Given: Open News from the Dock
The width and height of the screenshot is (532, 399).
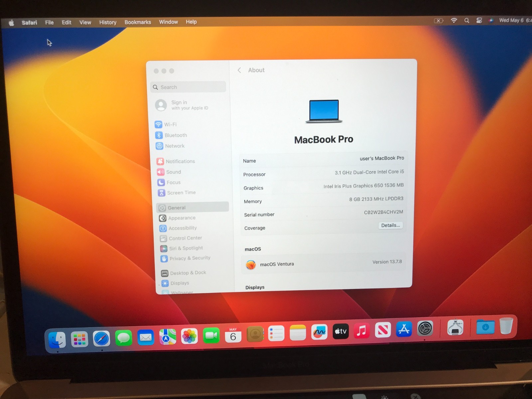Looking at the screenshot, I should pos(383,330).
